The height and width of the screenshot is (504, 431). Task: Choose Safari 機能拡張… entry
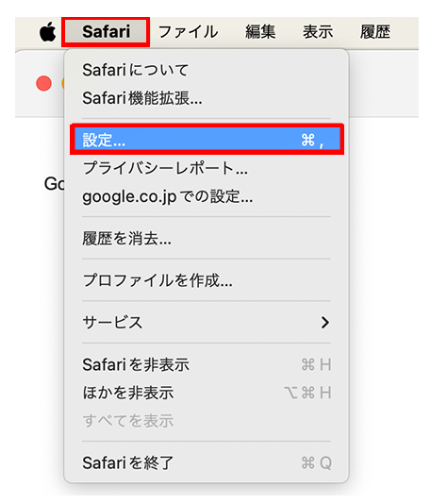[207, 98]
